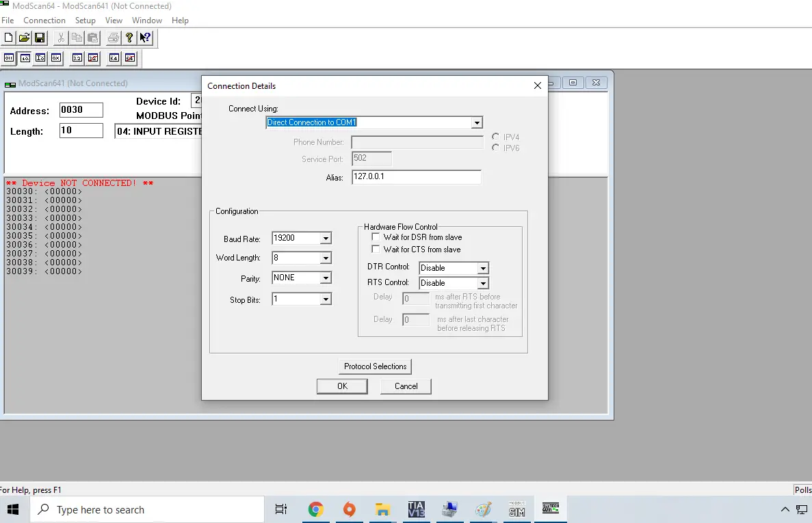Expand the RTS Control dropdown
This screenshot has width=812, height=523.
[483, 283]
